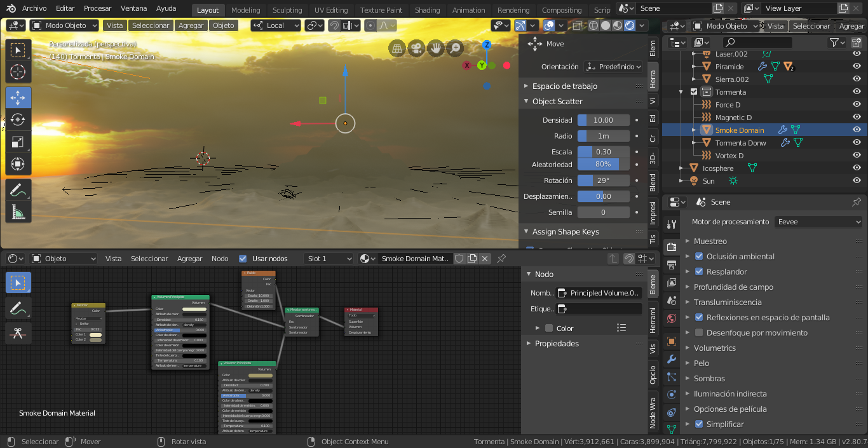Toggle the 'Usar nodos' checkbox

[x=242, y=259]
